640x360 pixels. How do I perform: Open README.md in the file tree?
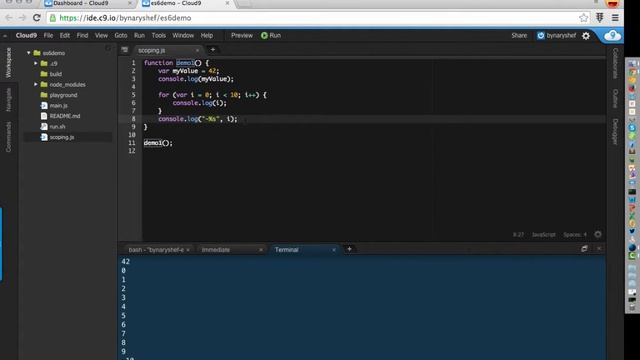click(64, 116)
